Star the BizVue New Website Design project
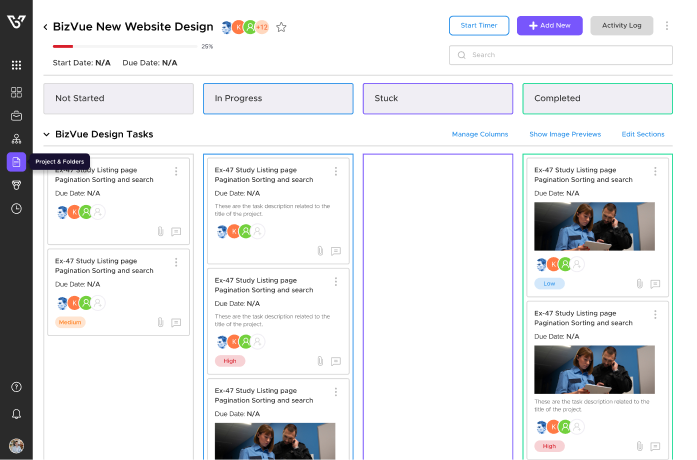This screenshot has width=697, height=460. [x=281, y=27]
